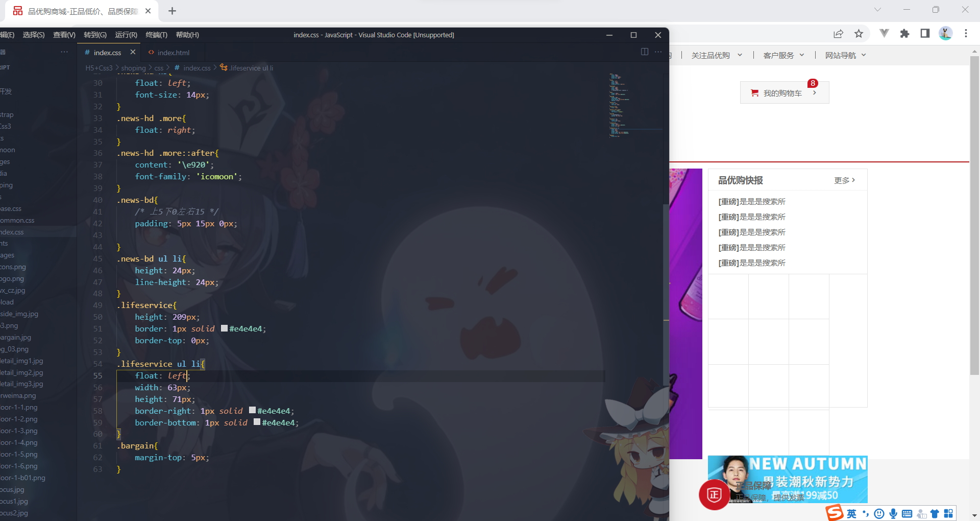This screenshot has height=521, width=980.
Task: Open the Chrome extensions puzzle icon
Action: click(x=904, y=34)
